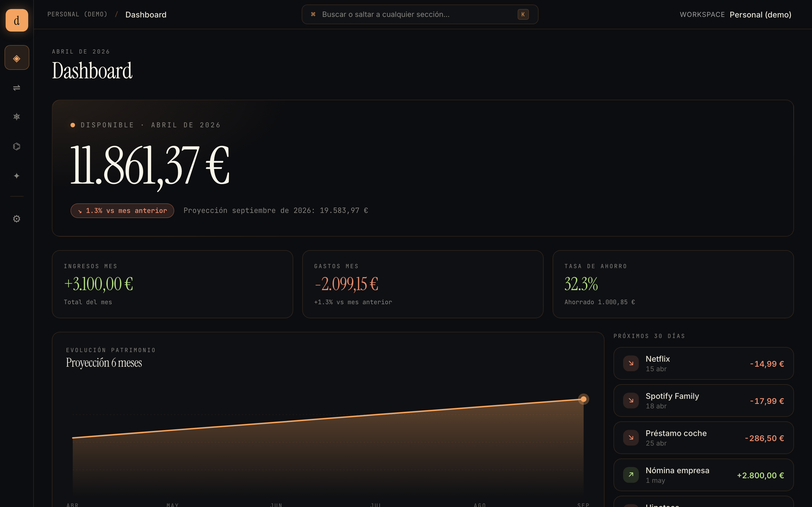
Task: Click the K shortcut badge in the search bar
Action: tap(522, 14)
